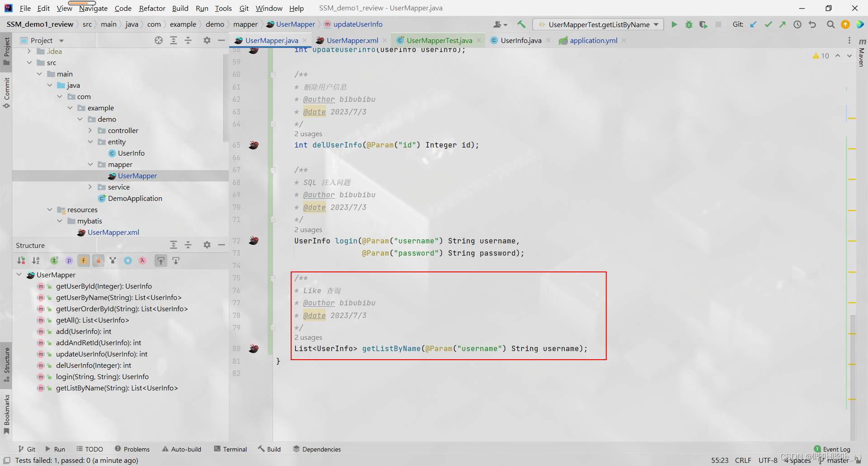Open the Dependencies tool window
868x466 pixels.
pos(317,449)
